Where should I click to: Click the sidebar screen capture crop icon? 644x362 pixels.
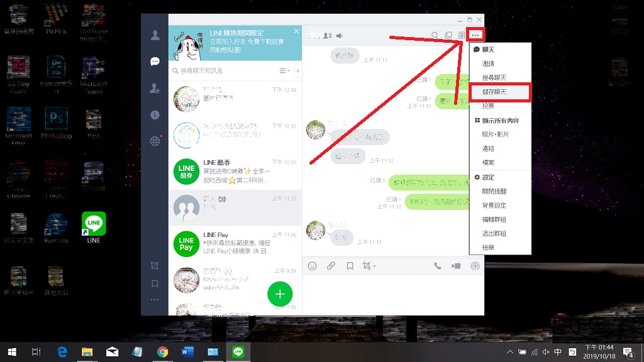[x=155, y=266]
